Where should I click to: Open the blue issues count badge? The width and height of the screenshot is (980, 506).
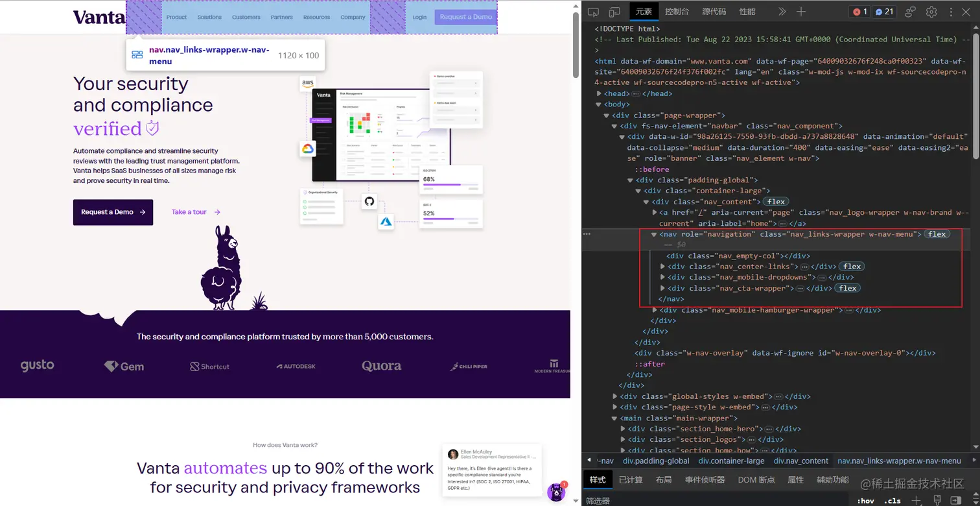point(884,12)
